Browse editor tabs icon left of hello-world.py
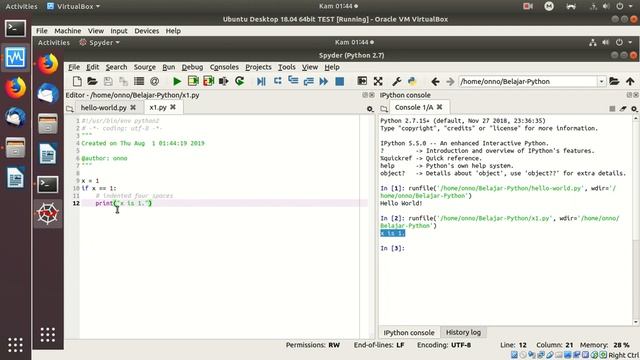The height and width of the screenshot is (360, 640). (70, 109)
